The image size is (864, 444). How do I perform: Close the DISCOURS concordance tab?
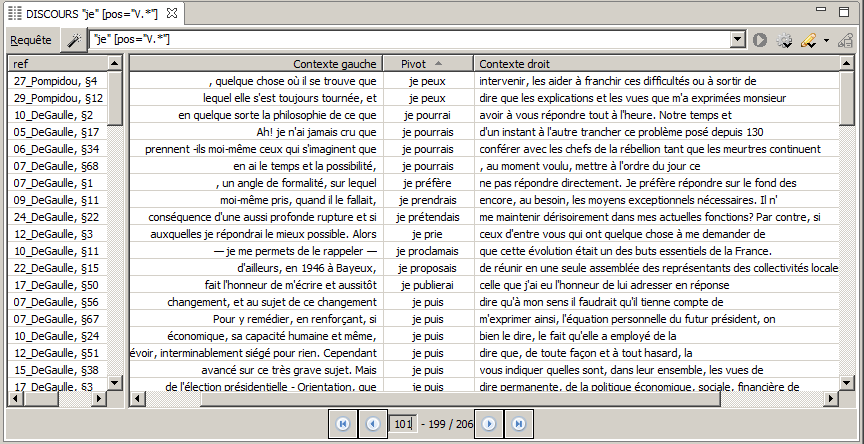point(172,13)
